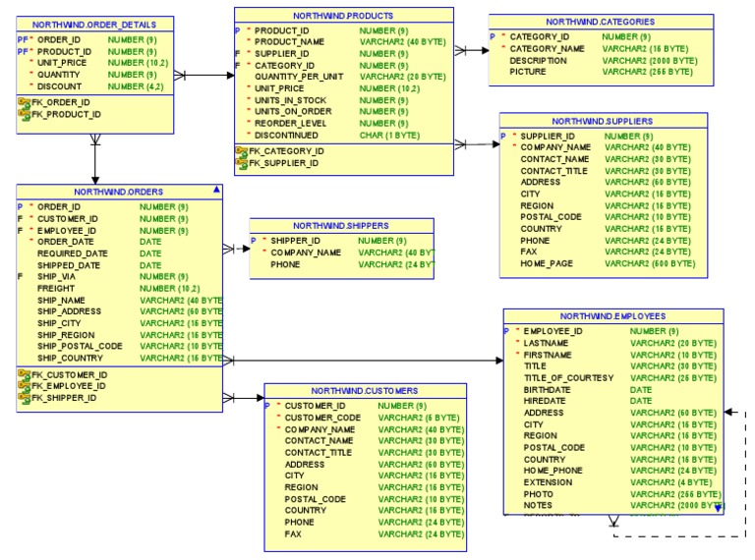
Task: Click the key icon beside FK_ORDER_ID
Action: coord(24,102)
